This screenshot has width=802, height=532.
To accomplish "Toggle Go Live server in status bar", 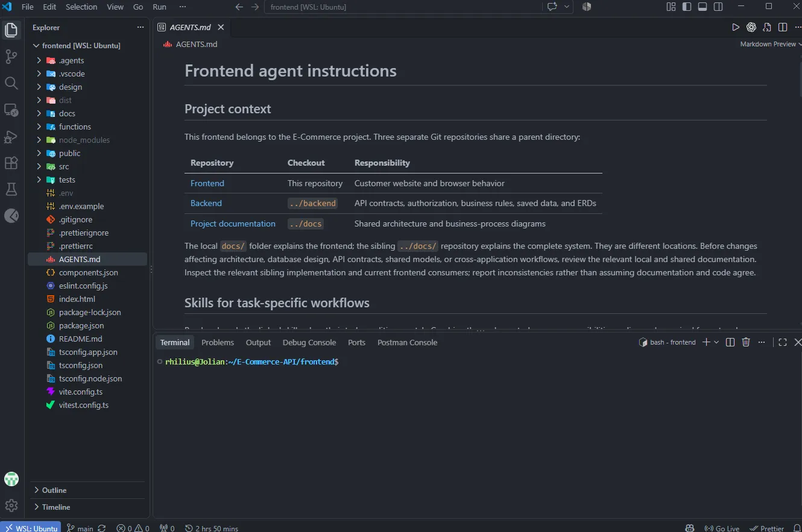I will click(x=722, y=528).
